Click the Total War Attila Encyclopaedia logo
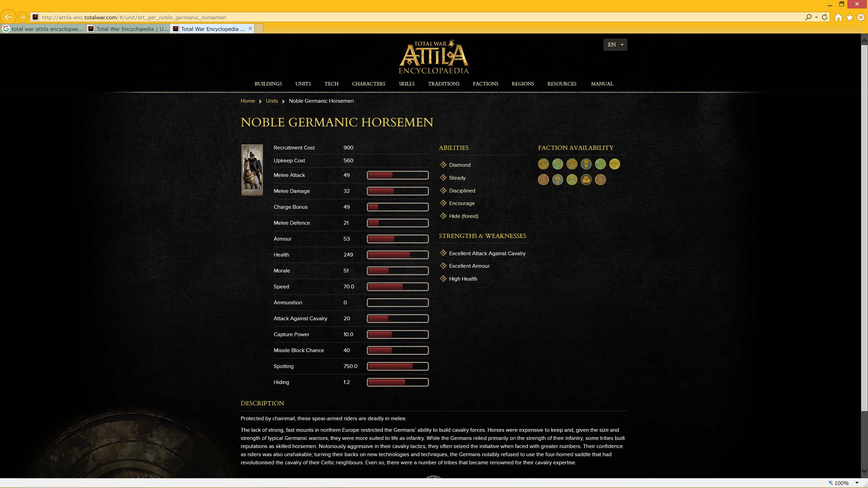The width and height of the screenshot is (868, 488). point(434,57)
